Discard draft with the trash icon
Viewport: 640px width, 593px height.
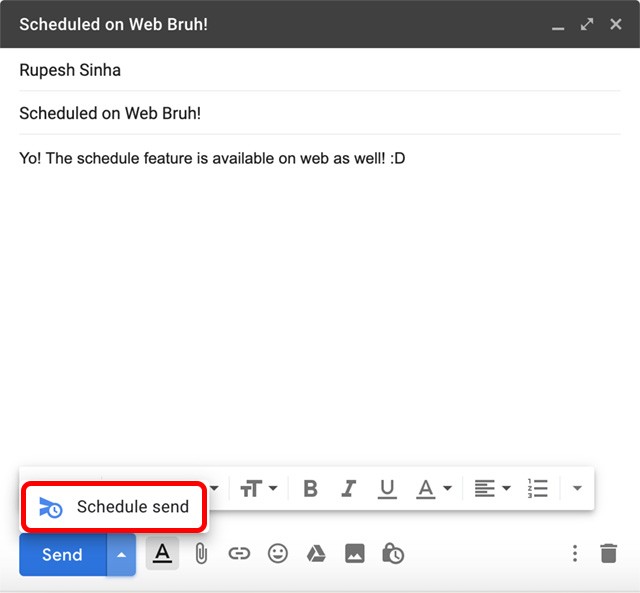pos(609,554)
